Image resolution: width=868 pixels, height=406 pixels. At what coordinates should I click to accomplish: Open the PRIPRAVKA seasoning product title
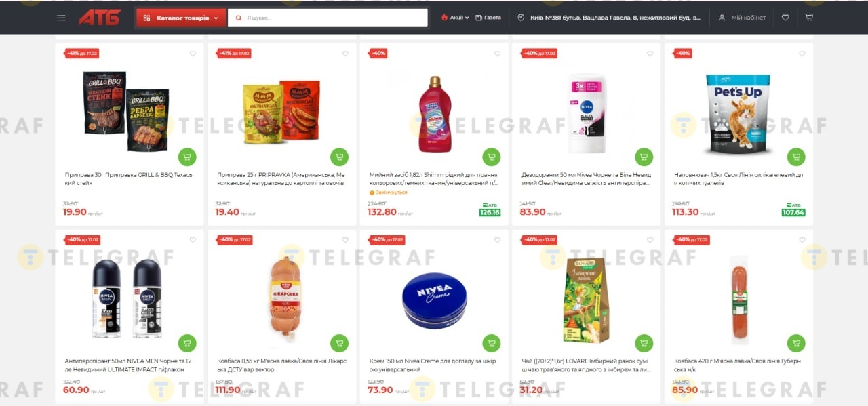point(281,179)
